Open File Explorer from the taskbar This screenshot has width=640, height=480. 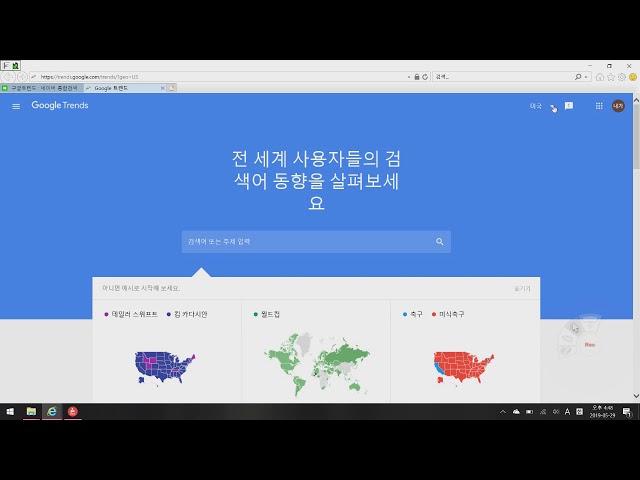click(x=31, y=411)
